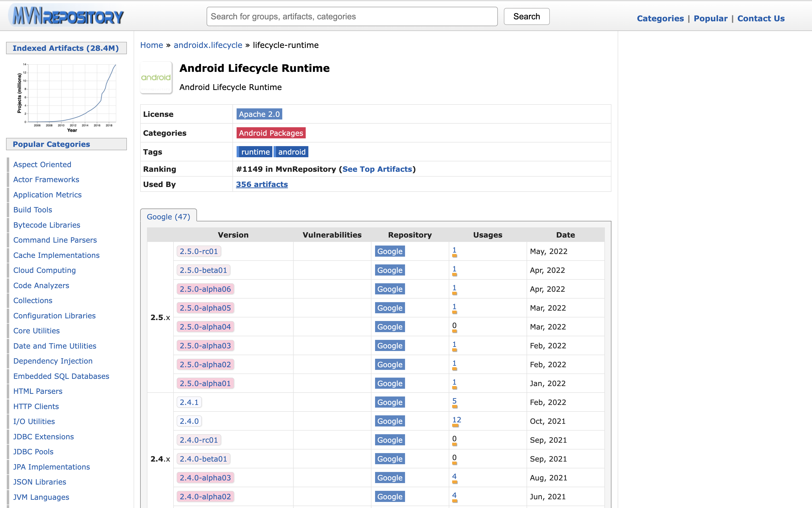Click the Popular Categories header
This screenshot has height=508, width=812.
point(66,144)
